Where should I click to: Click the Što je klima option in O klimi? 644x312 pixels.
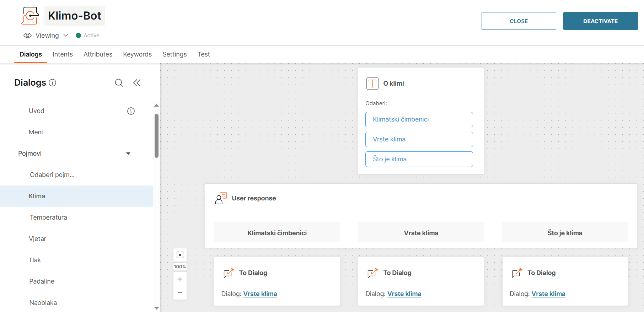coord(419,159)
